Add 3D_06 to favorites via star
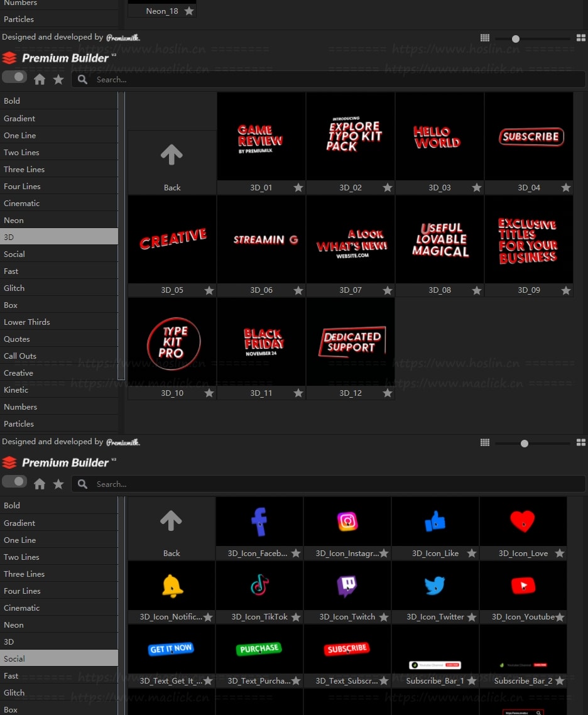 click(298, 290)
